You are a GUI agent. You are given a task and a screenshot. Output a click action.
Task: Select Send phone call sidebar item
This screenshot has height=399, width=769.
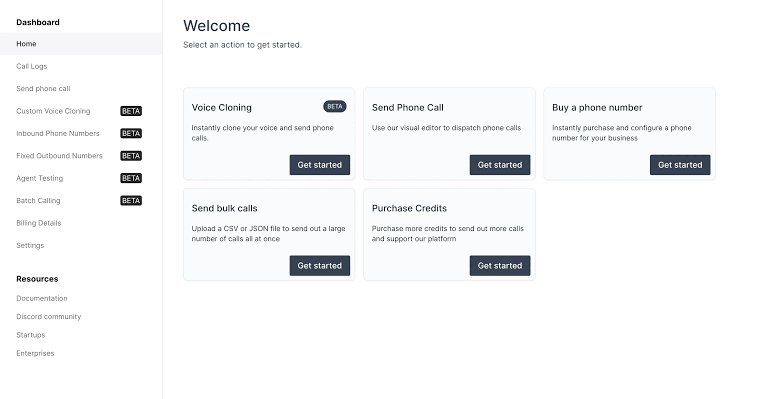(x=43, y=89)
